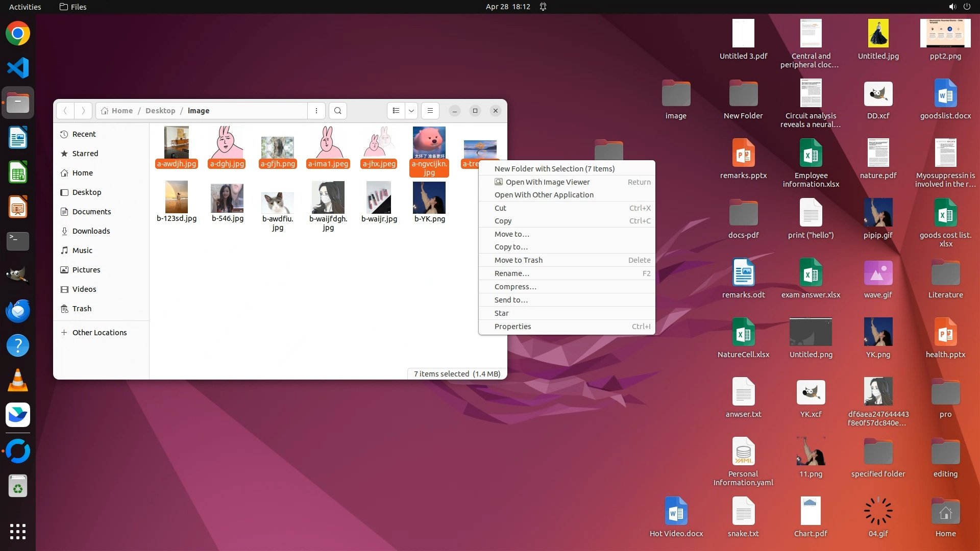Open Trash in the Files sidebar
980x551 pixels.
pyautogui.click(x=82, y=309)
